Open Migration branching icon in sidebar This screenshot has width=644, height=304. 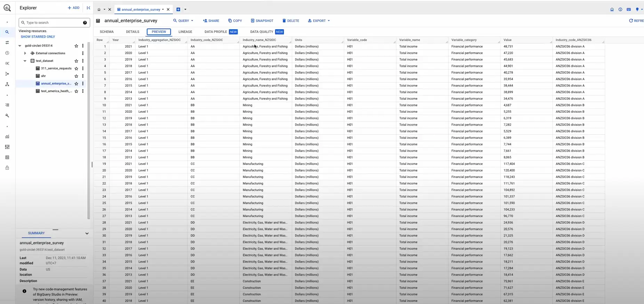[x=7, y=85]
